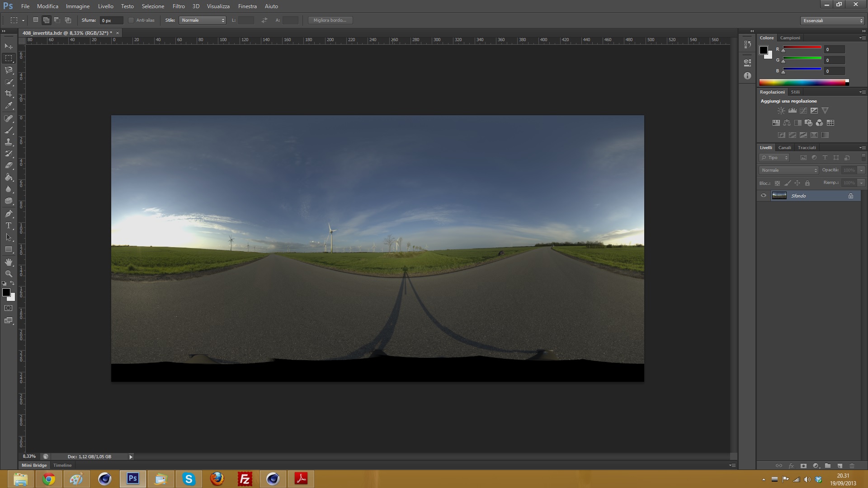Open Firefox from the taskbar

217,479
